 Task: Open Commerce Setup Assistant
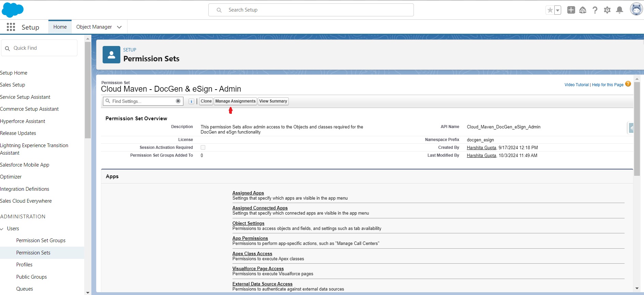click(29, 109)
